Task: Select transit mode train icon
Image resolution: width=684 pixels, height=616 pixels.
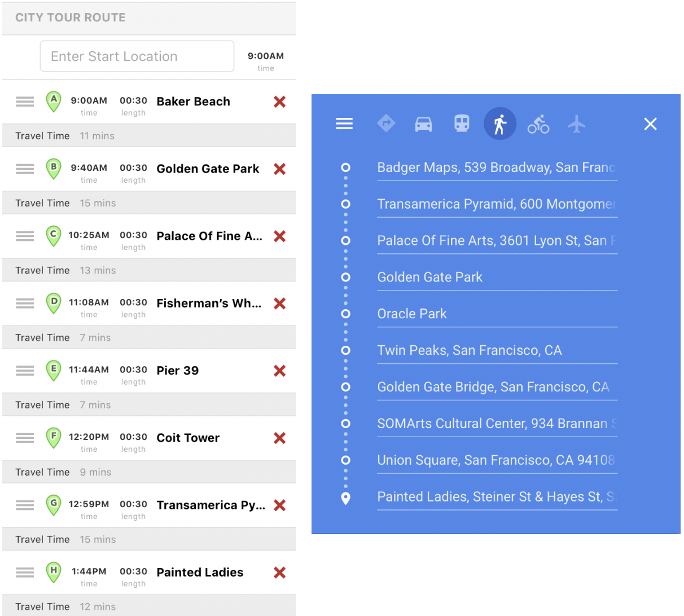Action: pyautogui.click(x=462, y=123)
